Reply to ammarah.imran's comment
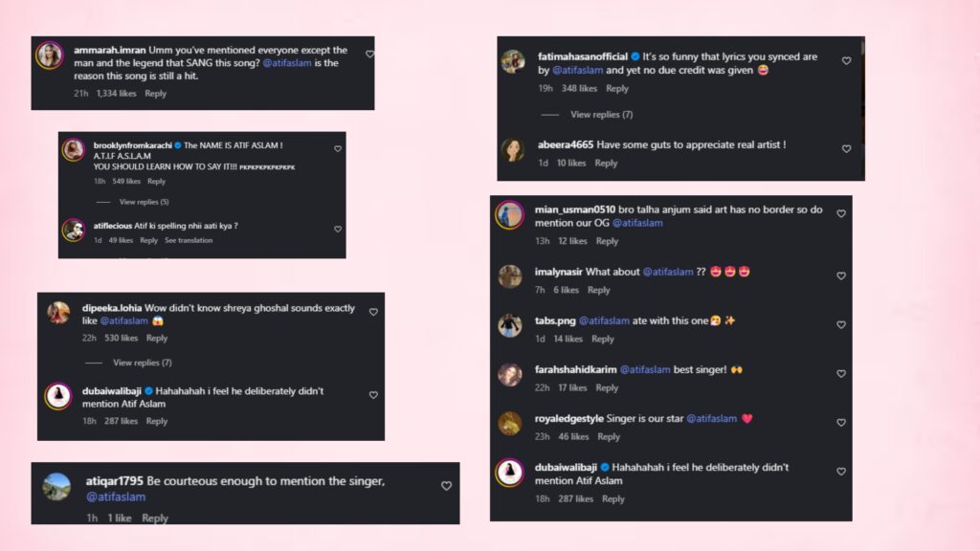Image resolution: width=980 pixels, height=551 pixels. [155, 94]
